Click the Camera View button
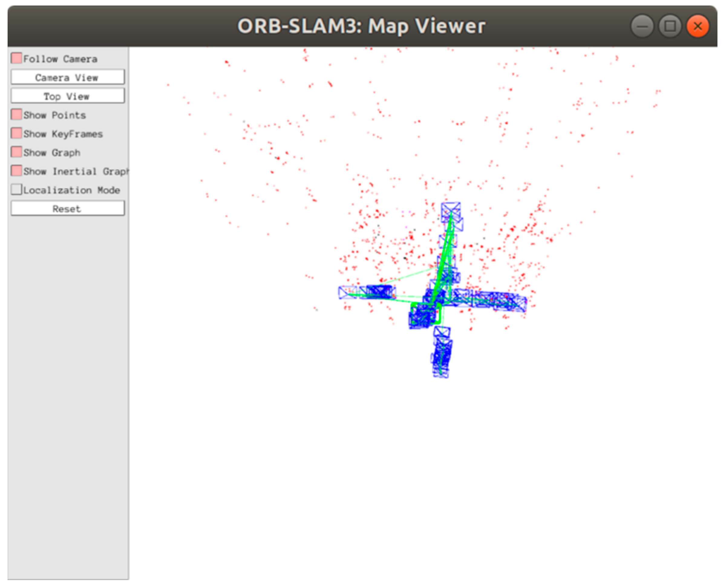 pos(67,78)
